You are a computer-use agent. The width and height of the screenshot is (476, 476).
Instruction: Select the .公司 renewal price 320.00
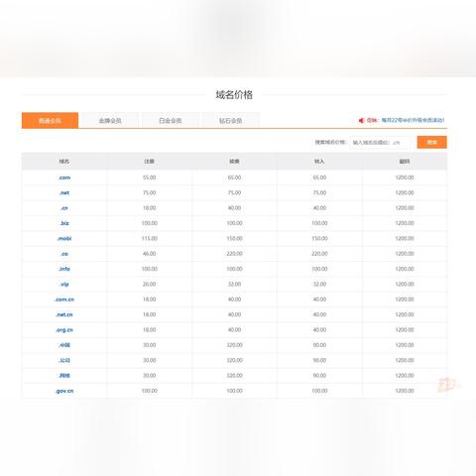[234, 360]
